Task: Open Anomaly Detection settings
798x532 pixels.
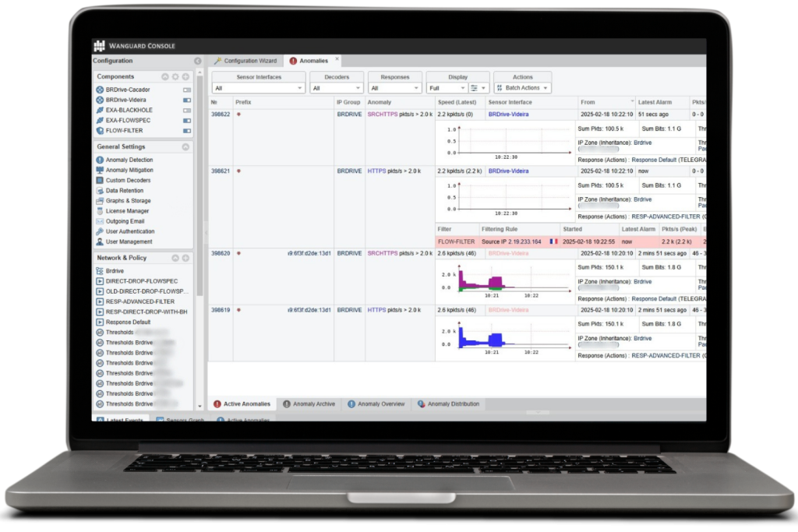Action: click(129, 160)
